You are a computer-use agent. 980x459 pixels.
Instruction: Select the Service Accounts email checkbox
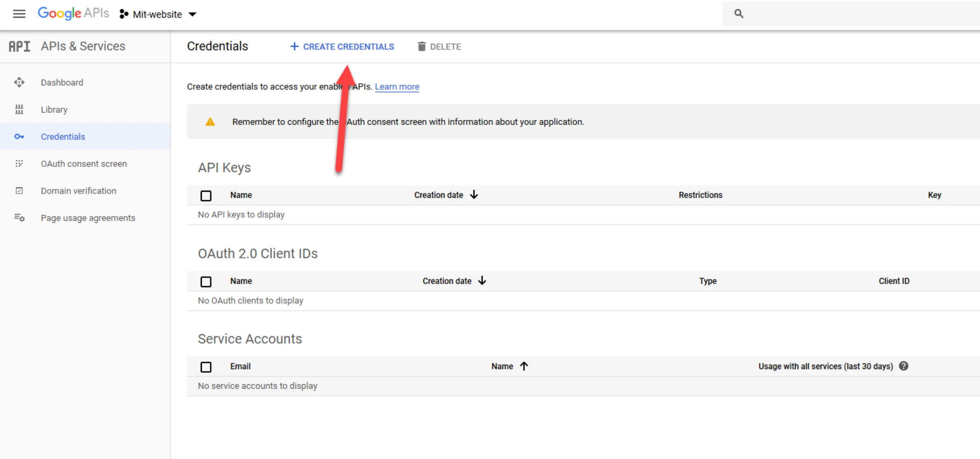coord(206,366)
